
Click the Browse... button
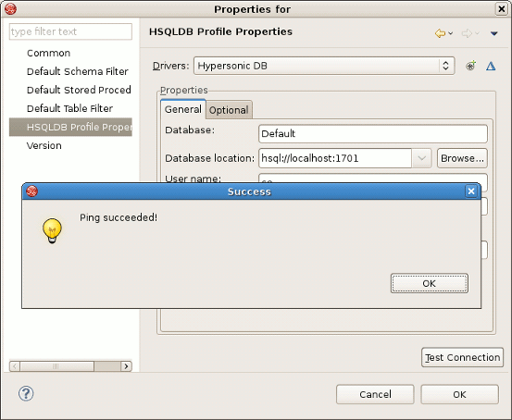(462, 158)
